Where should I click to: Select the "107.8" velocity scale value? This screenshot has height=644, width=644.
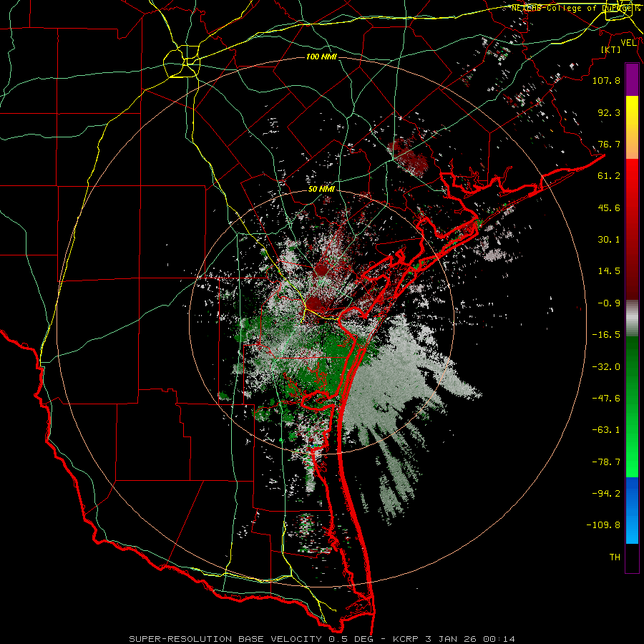coord(606,80)
